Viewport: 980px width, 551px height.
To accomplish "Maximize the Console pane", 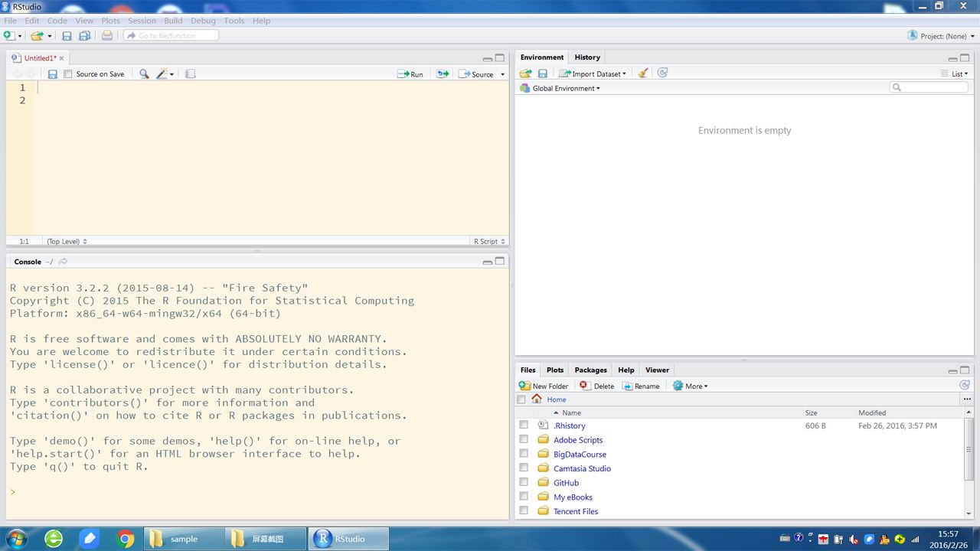I will coord(500,261).
